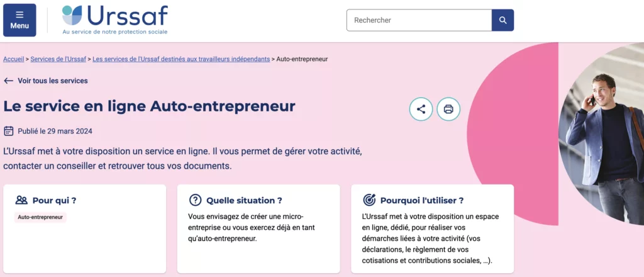Image resolution: width=644 pixels, height=277 pixels.
Task: Click the calendar publication date icon
Action: point(9,131)
